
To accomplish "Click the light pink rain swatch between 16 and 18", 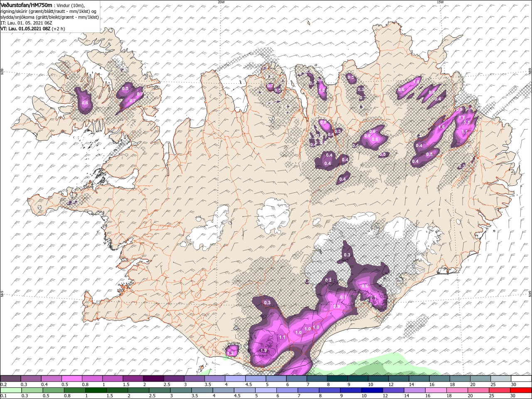I will (x=436, y=390).
